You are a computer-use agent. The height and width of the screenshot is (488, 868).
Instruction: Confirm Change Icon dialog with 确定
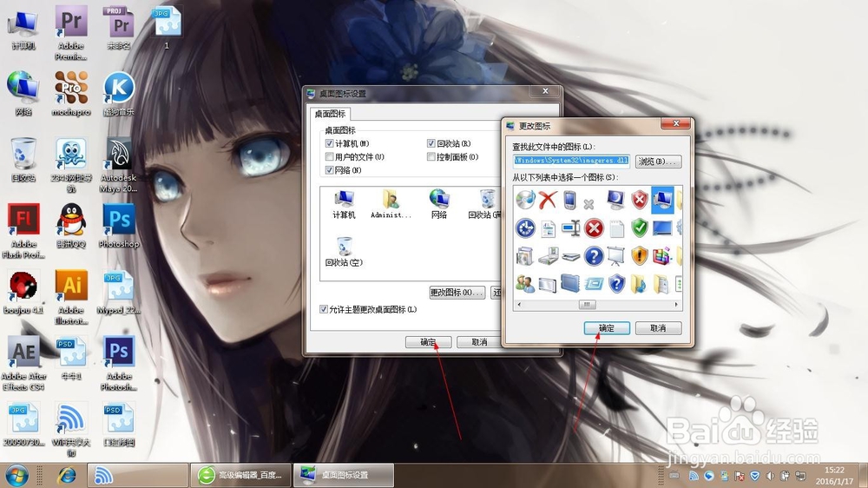coord(607,328)
